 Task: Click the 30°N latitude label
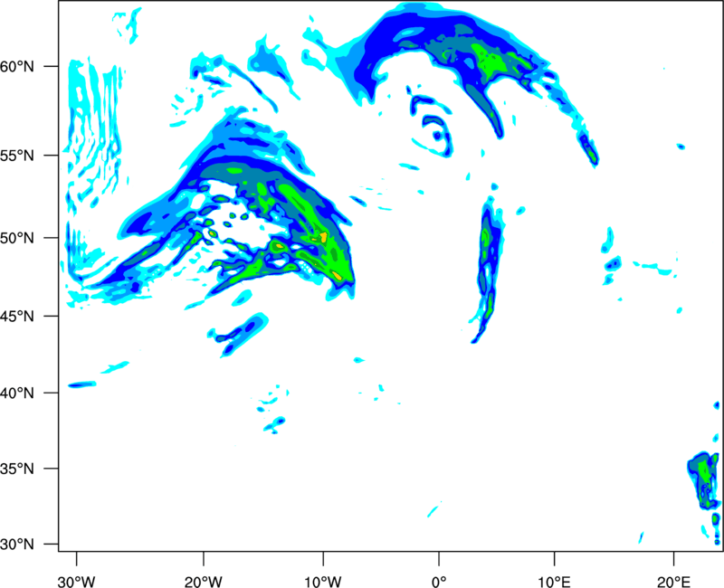(x=17, y=545)
